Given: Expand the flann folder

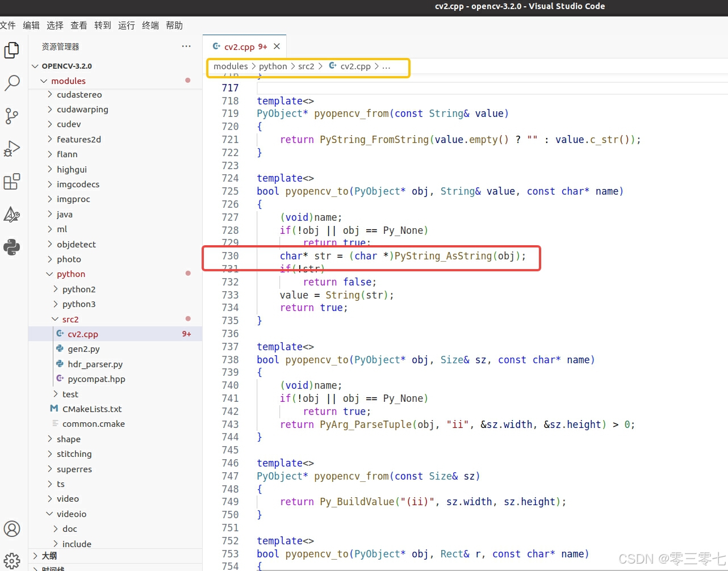Looking at the screenshot, I should [x=115, y=154].
